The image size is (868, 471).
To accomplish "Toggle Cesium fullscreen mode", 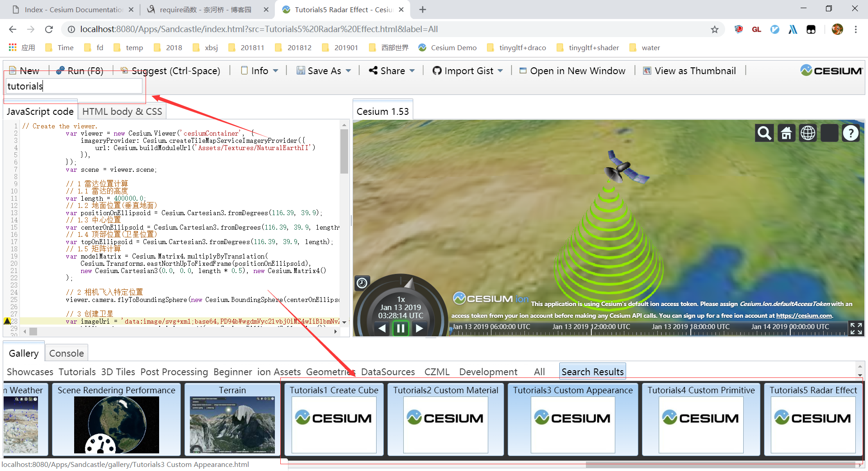I will point(856,329).
